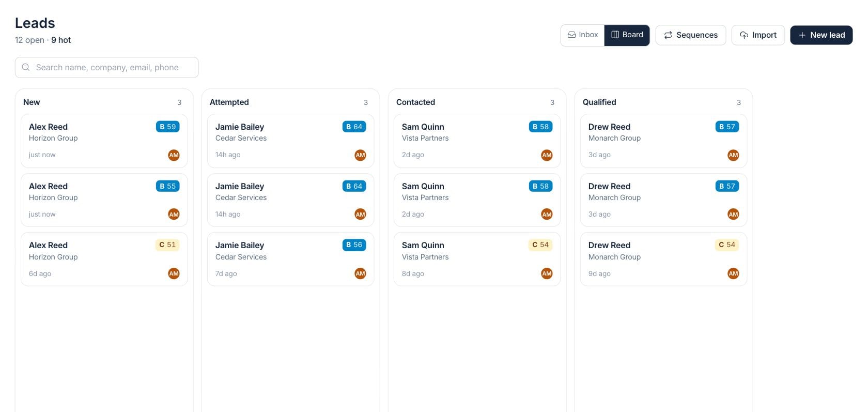The height and width of the screenshot is (412, 868).
Task: Click the lead count in the Qualified column
Action: pyautogui.click(x=739, y=102)
